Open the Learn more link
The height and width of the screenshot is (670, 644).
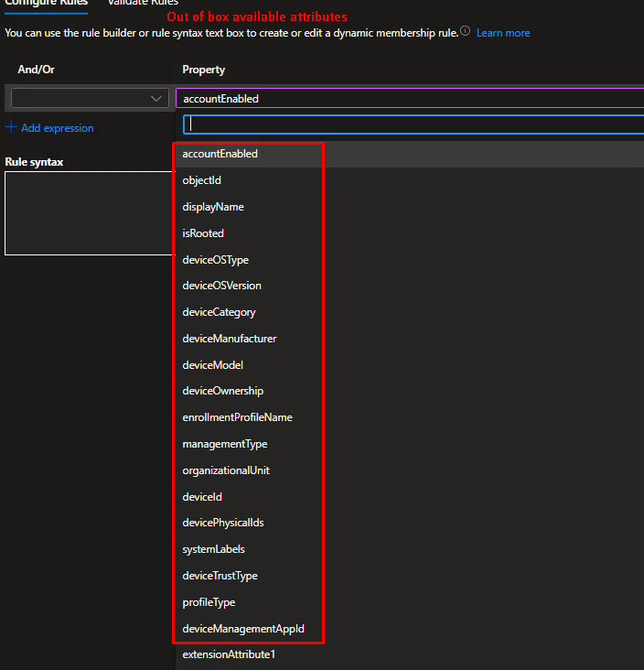pos(502,33)
